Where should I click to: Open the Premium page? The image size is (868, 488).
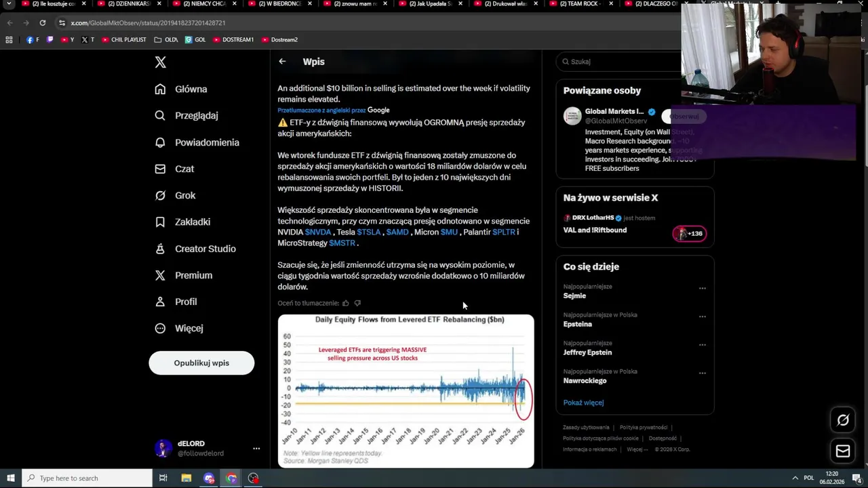click(x=183, y=275)
